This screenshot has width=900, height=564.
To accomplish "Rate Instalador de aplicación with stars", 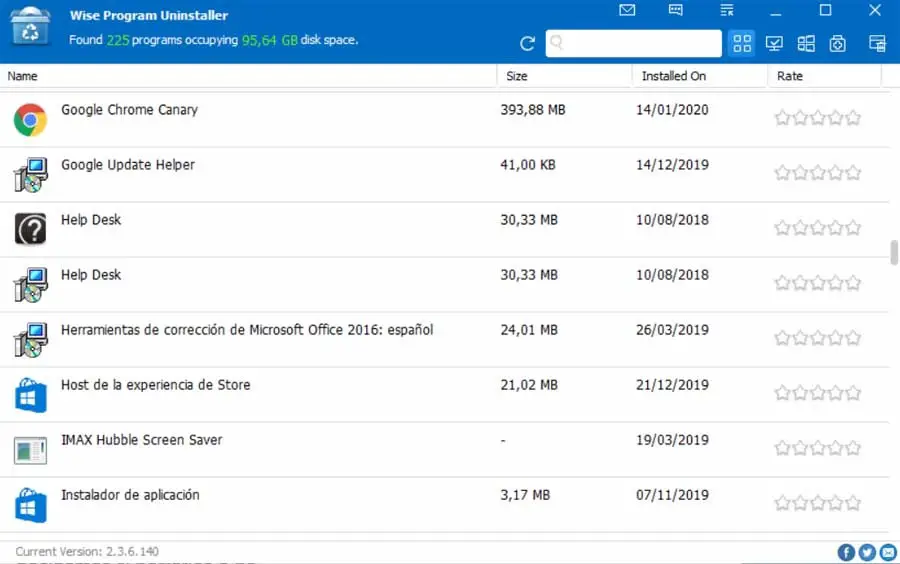I will (x=817, y=503).
